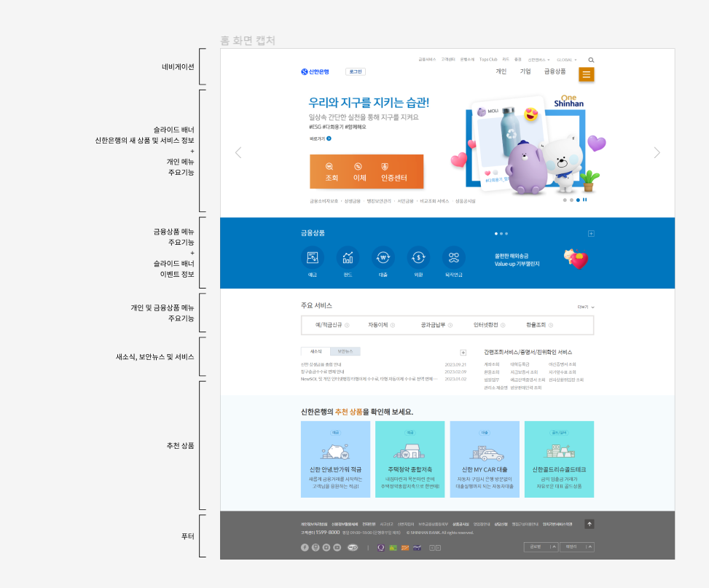Open 신한 안녕,반가워 적금 product card
The image size is (709, 588).
click(x=335, y=459)
